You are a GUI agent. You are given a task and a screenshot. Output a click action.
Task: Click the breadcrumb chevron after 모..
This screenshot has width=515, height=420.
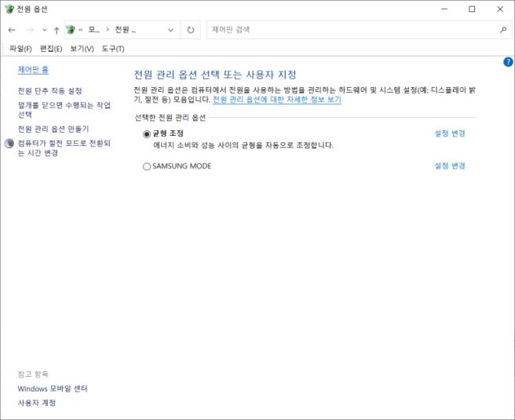pyautogui.click(x=108, y=30)
